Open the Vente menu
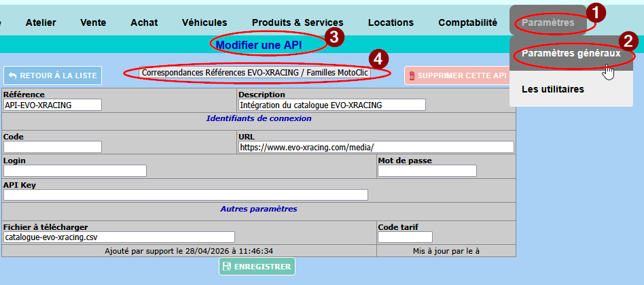644x285 pixels. coord(93,22)
